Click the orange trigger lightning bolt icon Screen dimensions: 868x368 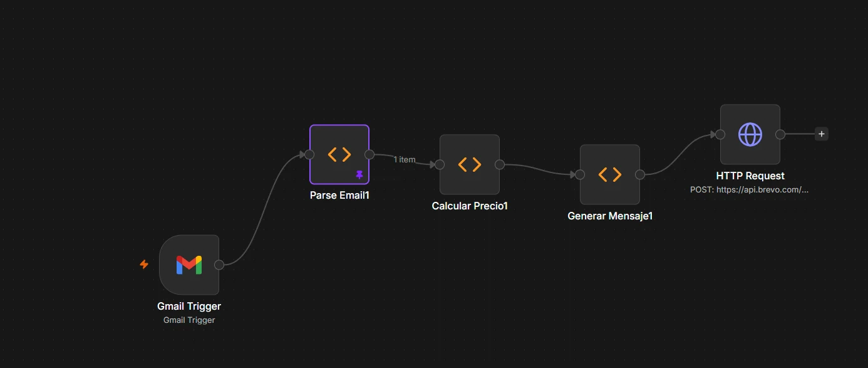click(x=144, y=265)
